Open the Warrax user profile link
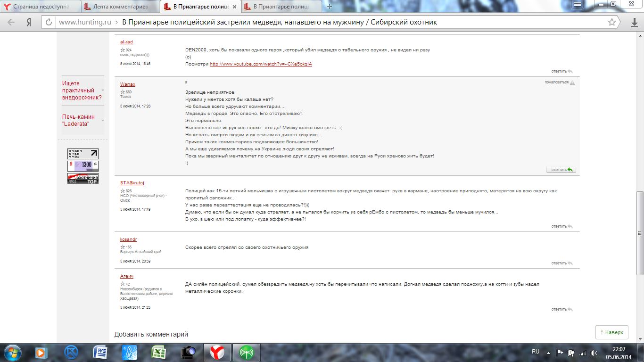This screenshot has height=362, width=644. pyautogui.click(x=128, y=84)
